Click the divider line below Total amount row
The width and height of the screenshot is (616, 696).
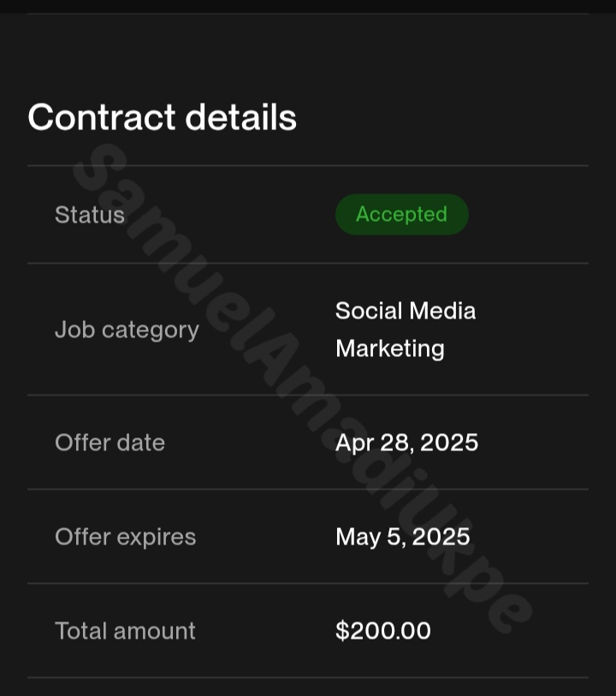tap(308, 677)
